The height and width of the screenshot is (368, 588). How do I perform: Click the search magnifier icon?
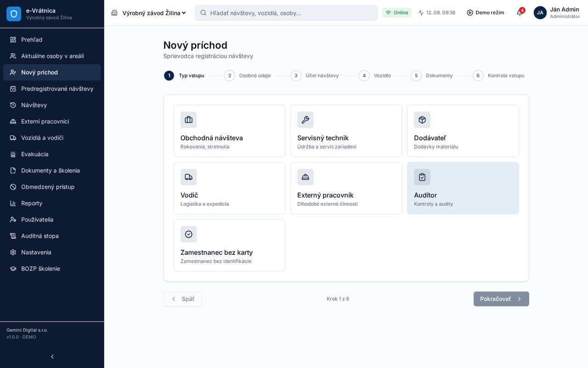(204, 13)
